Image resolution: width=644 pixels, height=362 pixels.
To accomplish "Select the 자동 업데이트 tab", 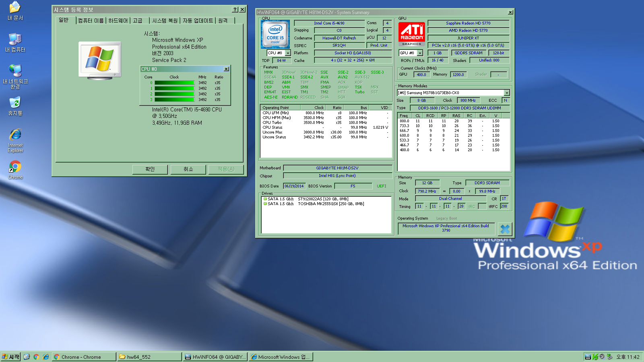I will [198, 21].
